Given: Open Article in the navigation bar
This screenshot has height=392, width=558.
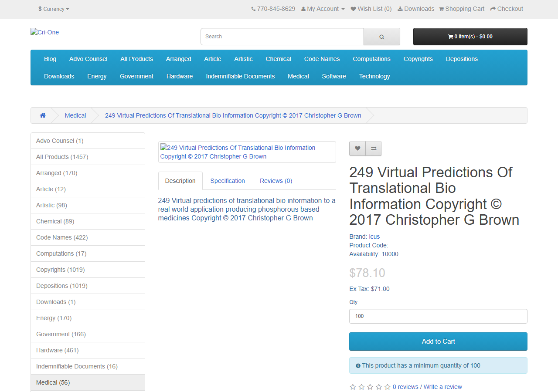Looking at the screenshot, I should point(213,59).
